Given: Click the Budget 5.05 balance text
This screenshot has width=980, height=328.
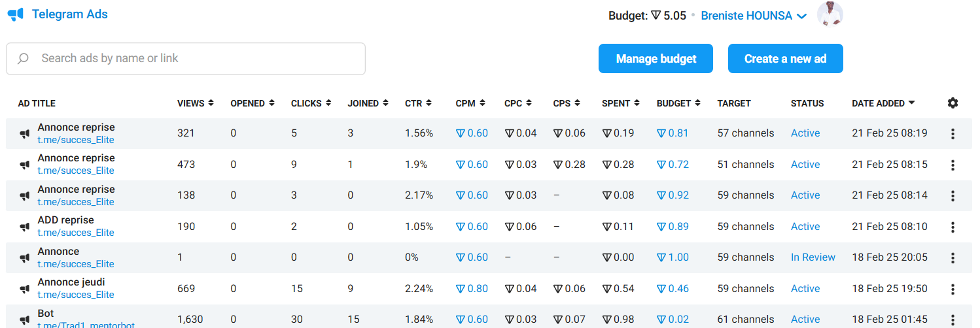Looking at the screenshot, I should [x=647, y=16].
